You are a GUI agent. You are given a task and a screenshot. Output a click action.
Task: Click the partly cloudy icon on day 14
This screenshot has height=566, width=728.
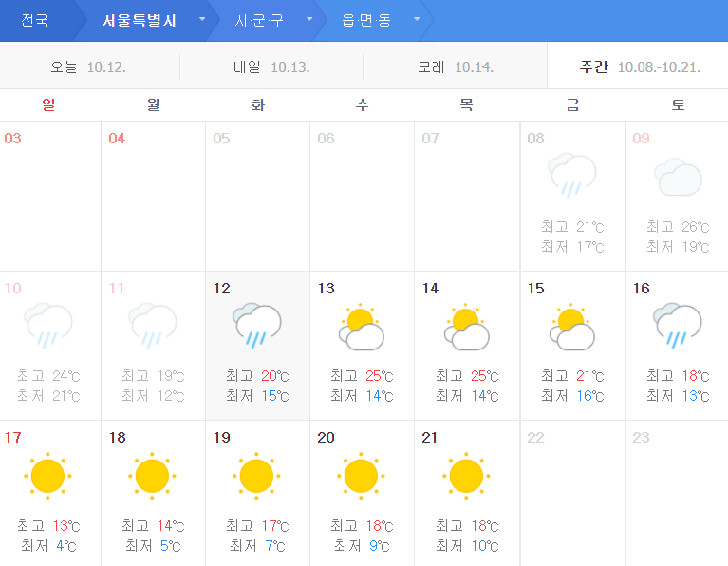(466, 327)
